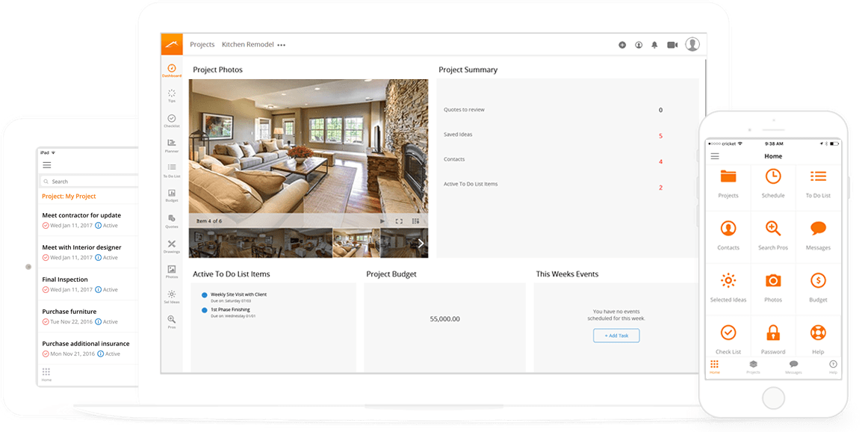Enter fullscreen for the project photo
This screenshot has height=432, width=868.
(x=399, y=221)
